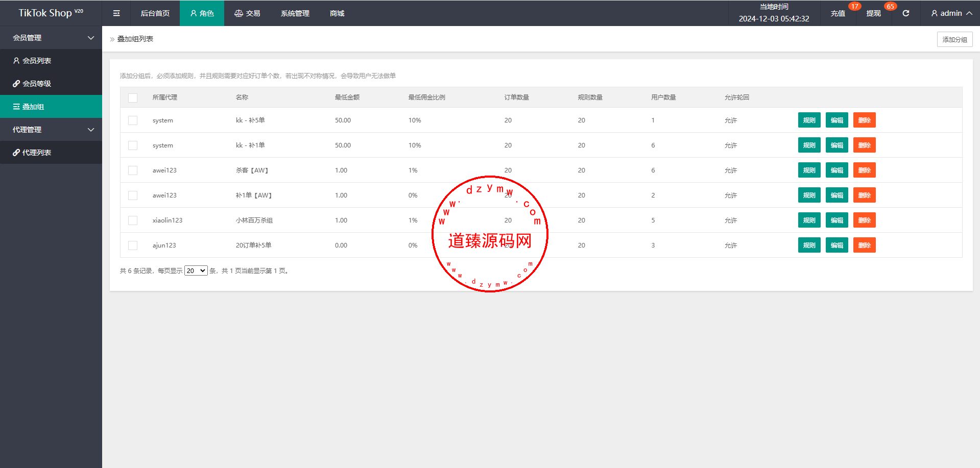The image size is (980, 468).
Task: Click the 允许轮回 column header
Action: (737, 97)
